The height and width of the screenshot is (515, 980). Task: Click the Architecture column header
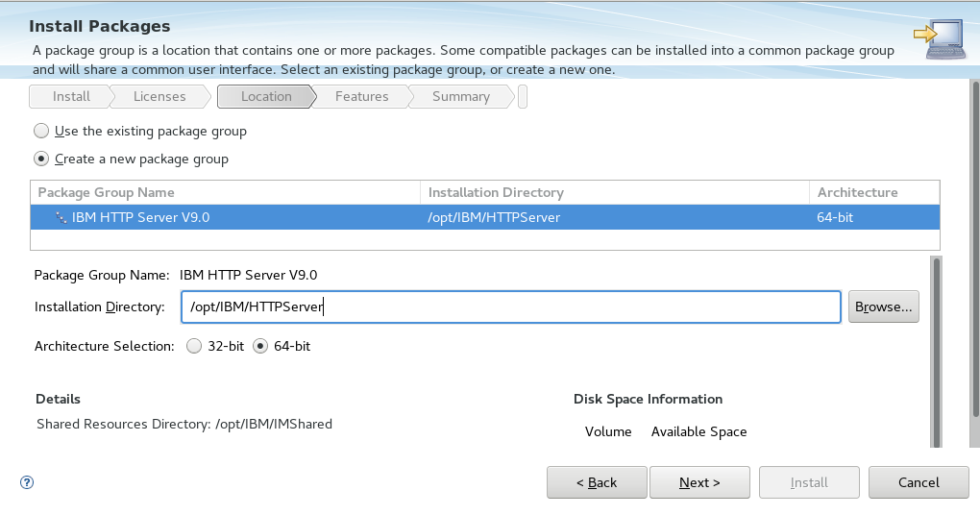[x=874, y=192]
